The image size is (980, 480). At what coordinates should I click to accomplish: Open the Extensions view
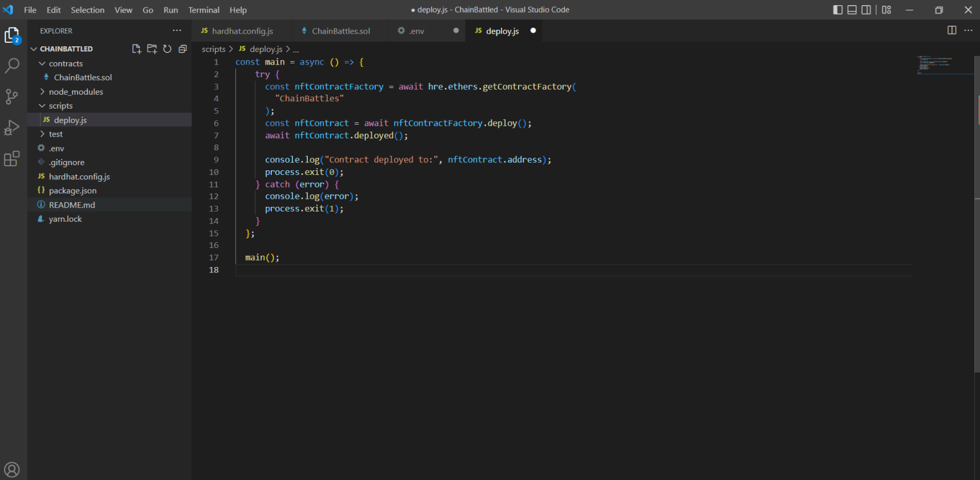[x=12, y=158]
